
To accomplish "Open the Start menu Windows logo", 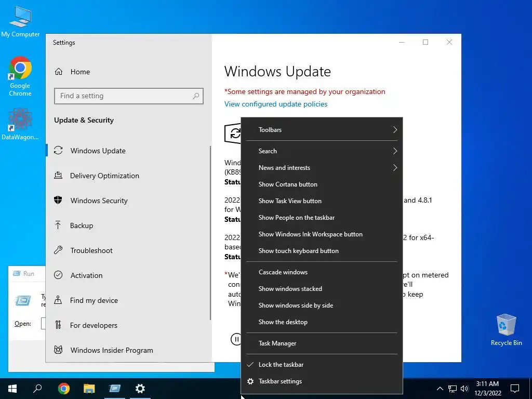I will pos(12,389).
